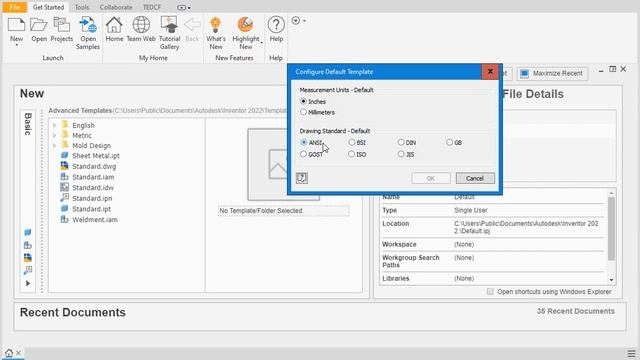This screenshot has width=640, height=360.
Task: Enable Open shortcuts using Windows Explorer
Action: pyautogui.click(x=490, y=291)
